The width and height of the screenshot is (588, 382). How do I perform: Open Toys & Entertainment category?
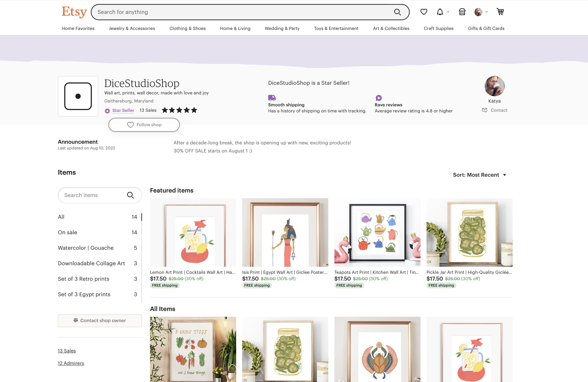click(x=336, y=28)
